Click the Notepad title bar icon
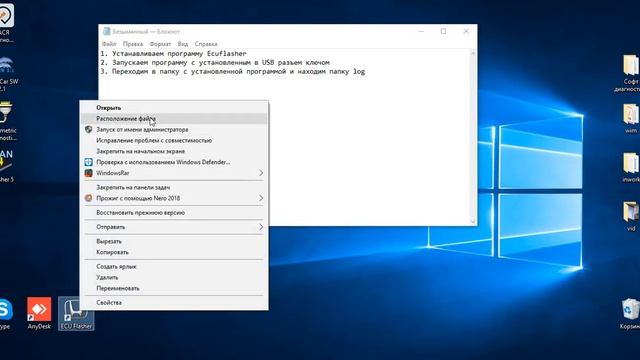 107,31
